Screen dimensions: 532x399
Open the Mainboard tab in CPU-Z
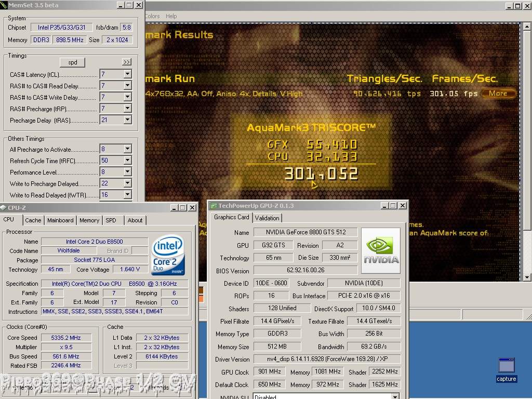tap(60, 220)
